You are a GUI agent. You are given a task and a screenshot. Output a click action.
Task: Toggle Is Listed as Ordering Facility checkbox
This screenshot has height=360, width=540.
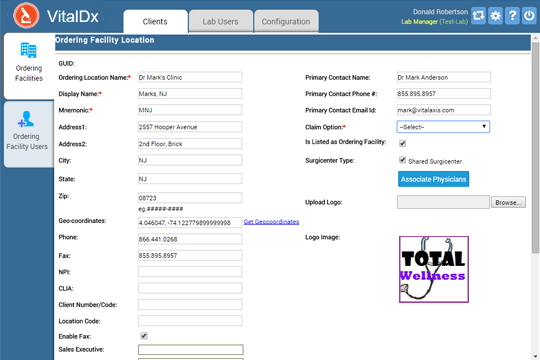pos(402,143)
